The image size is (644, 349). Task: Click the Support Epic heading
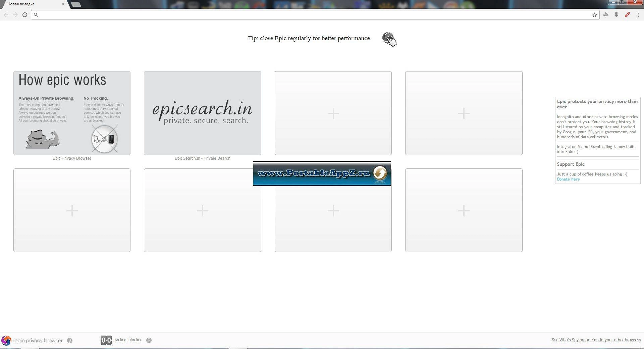point(571,164)
